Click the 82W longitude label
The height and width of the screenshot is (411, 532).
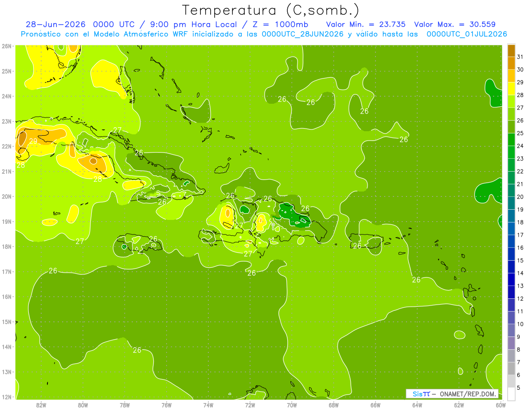coord(41,405)
